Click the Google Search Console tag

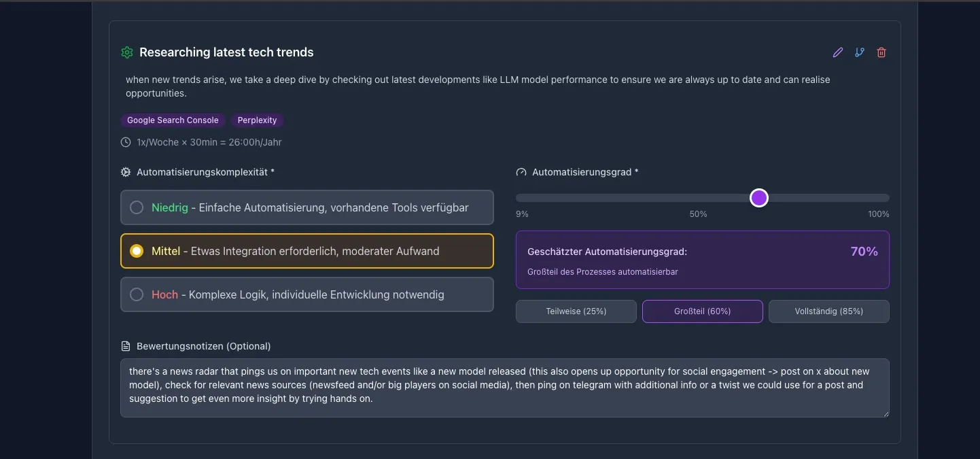[x=173, y=120]
